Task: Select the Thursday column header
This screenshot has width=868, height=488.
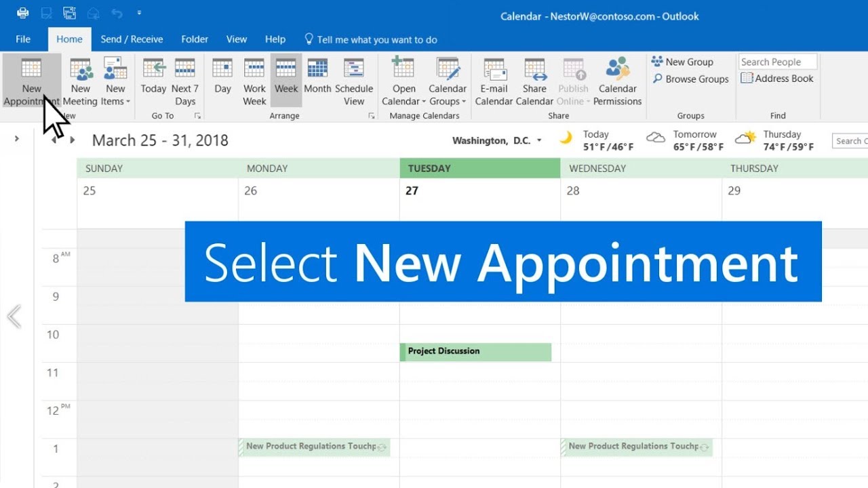Action: coord(795,168)
